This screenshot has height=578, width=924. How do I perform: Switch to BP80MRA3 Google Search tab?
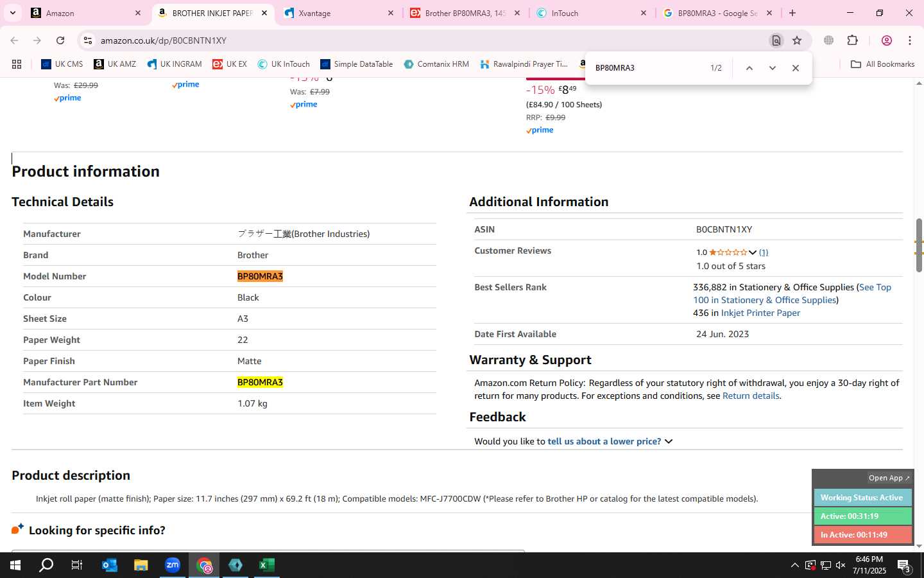pos(717,13)
